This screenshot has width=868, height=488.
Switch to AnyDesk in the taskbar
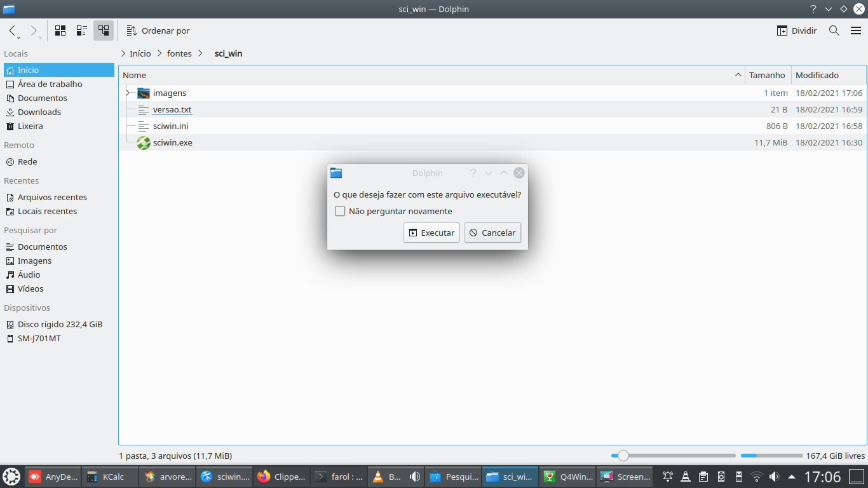[53, 477]
